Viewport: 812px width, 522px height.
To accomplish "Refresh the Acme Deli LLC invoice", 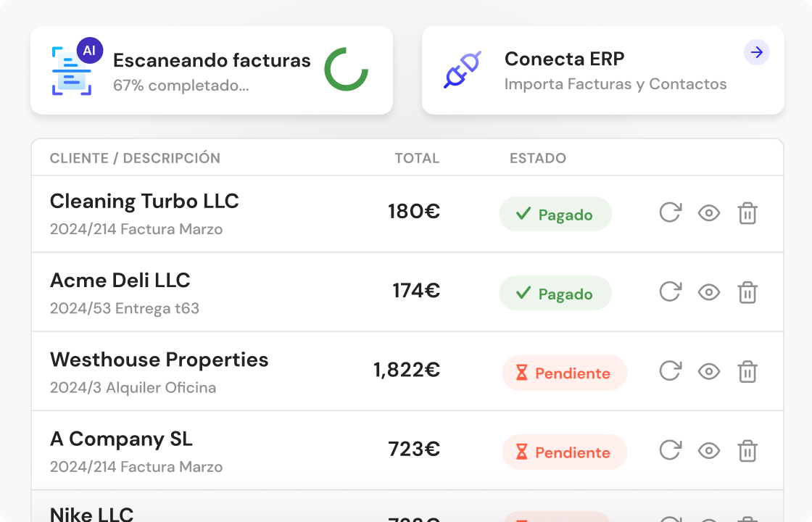I will [670, 292].
